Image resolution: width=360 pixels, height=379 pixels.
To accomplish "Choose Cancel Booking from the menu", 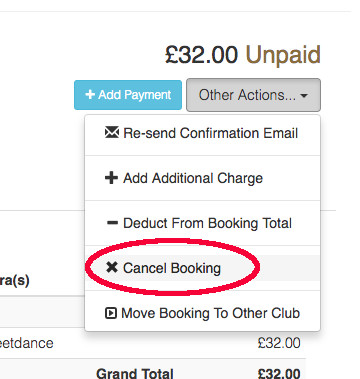I will (x=202, y=268).
